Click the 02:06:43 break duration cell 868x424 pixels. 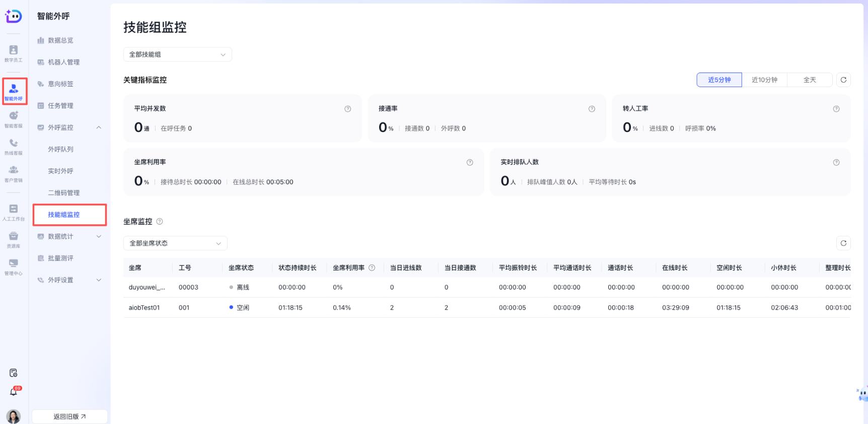(784, 308)
